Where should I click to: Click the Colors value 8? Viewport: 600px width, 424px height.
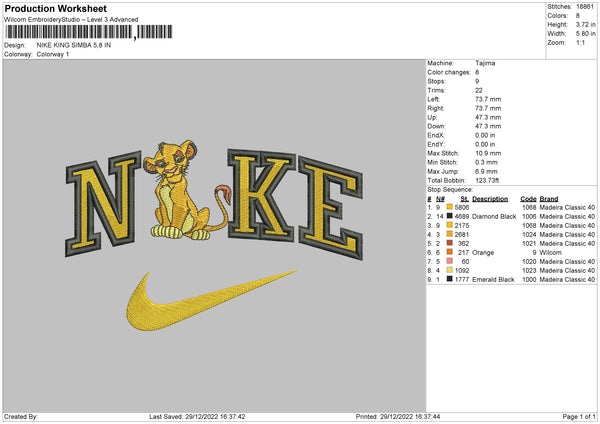(x=578, y=16)
